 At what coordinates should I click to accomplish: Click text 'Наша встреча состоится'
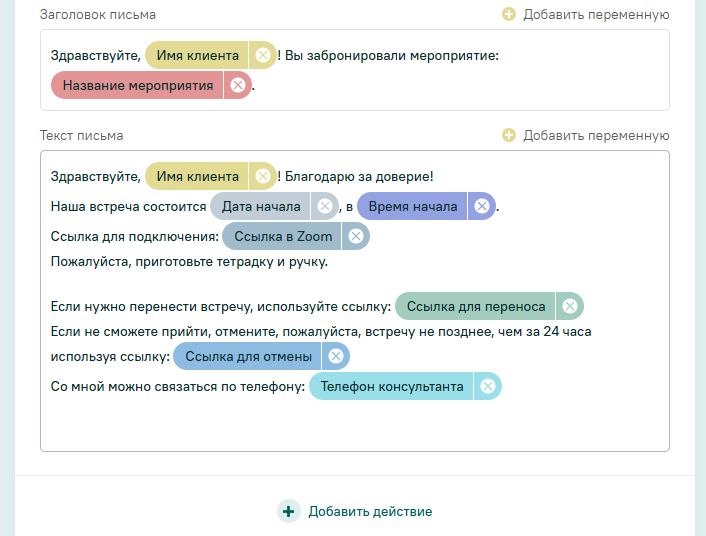[128, 206]
